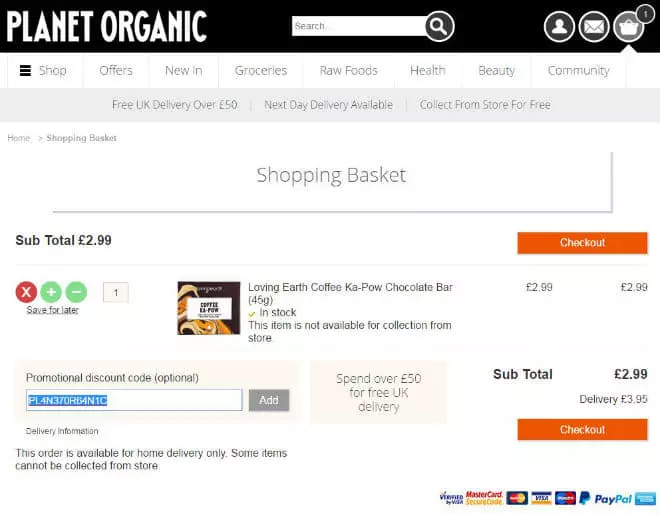The height and width of the screenshot is (514, 660).
Task: Open the user account icon
Action: [559, 27]
